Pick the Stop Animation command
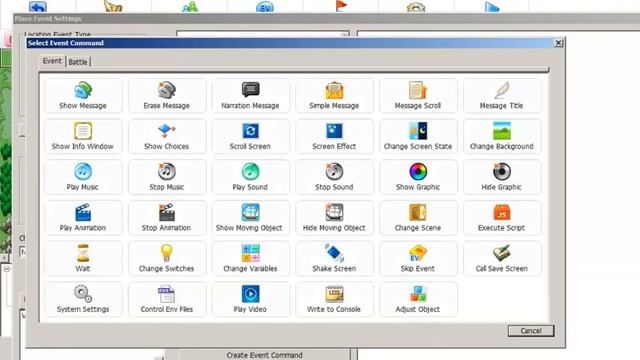The width and height of the screenshot is (640, 360). pyautogui.click(x=167, y=218)
